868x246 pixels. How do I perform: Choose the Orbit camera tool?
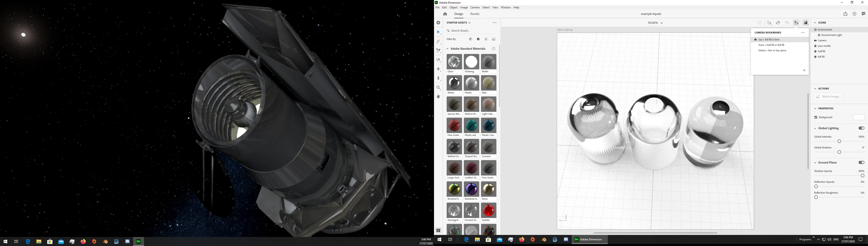coord(438,60)
